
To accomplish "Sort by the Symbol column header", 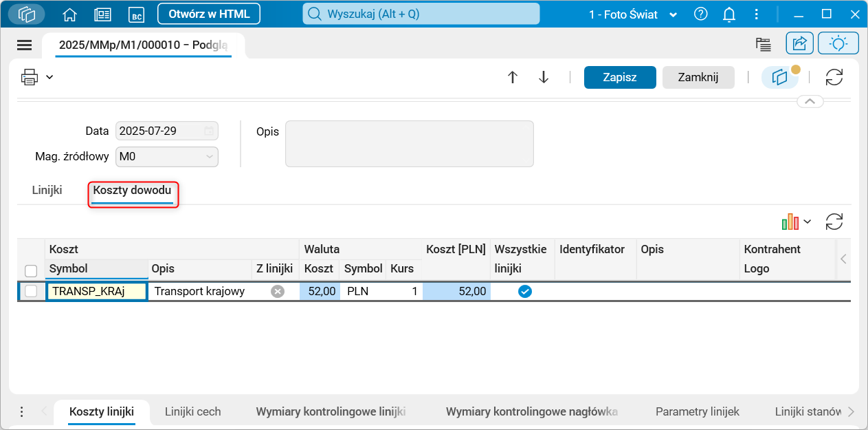I will tap(96, 268).
